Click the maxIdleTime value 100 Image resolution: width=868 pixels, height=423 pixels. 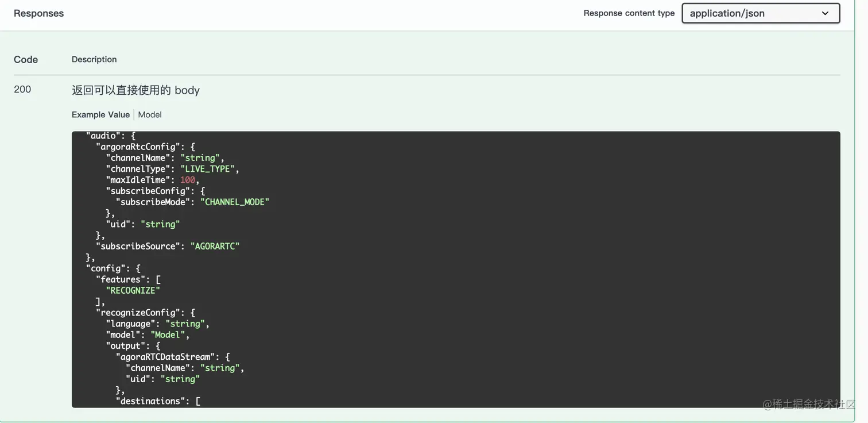point(188,180)
